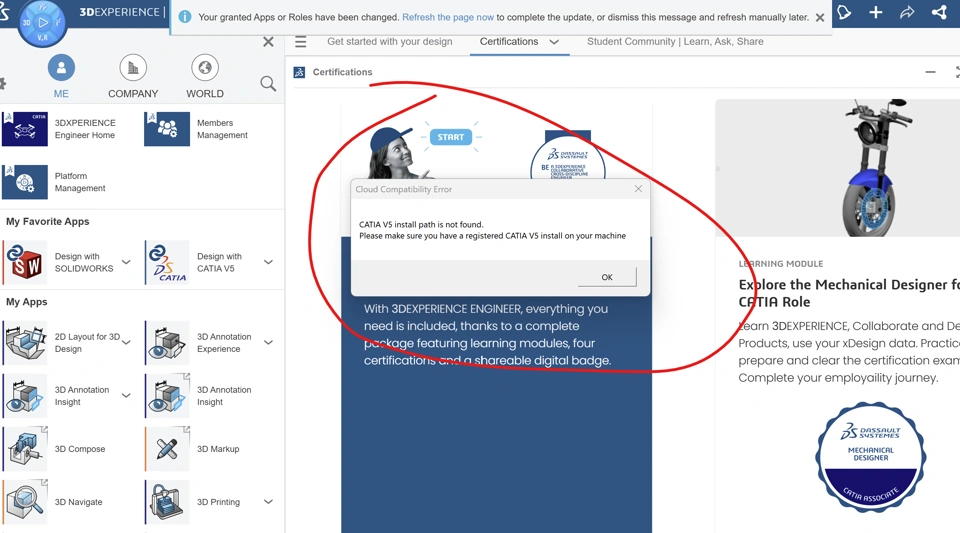Click Refresh the page now link
Screen dimensions: 960x533
(x=448, y=17)
